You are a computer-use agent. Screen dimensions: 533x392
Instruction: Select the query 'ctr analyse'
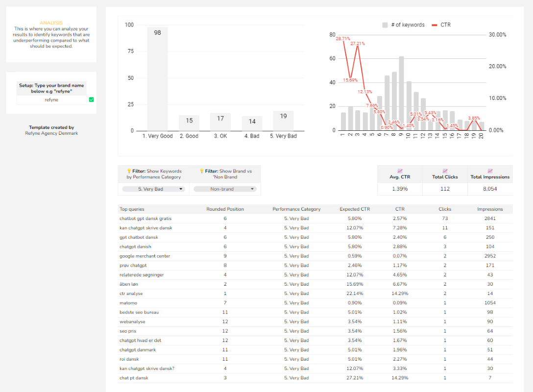(x=131, y=294)
